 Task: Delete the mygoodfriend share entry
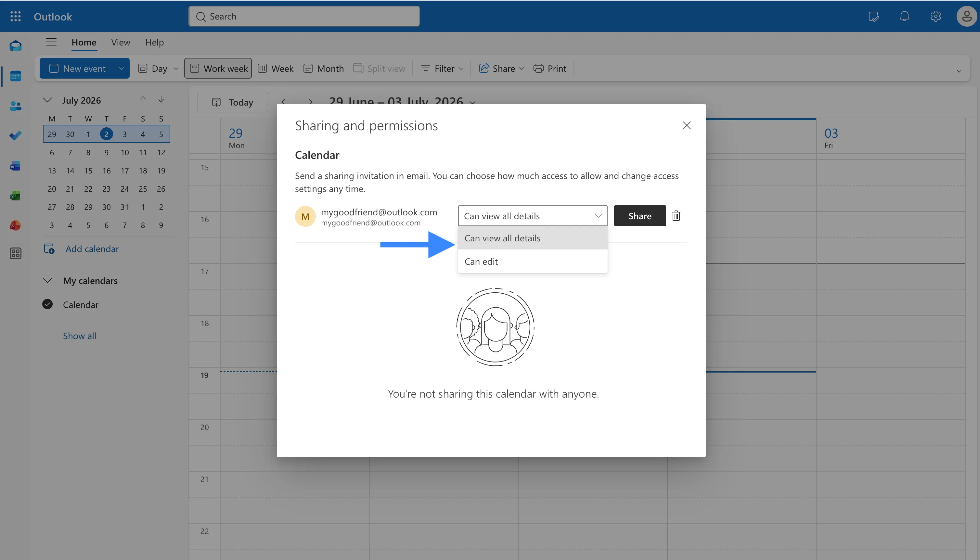tap(676, 216)
